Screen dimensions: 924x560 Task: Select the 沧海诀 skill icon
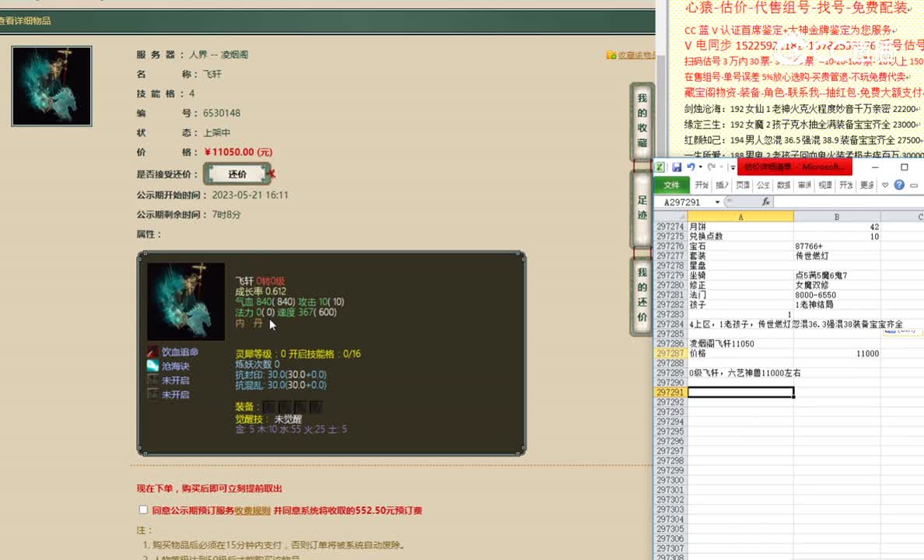[153, 366]
